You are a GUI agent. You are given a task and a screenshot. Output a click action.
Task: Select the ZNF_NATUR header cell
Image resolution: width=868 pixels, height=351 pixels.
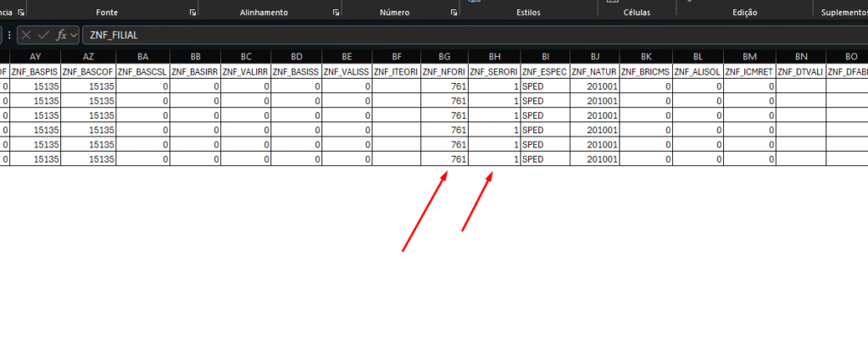(x=593, y=71)
